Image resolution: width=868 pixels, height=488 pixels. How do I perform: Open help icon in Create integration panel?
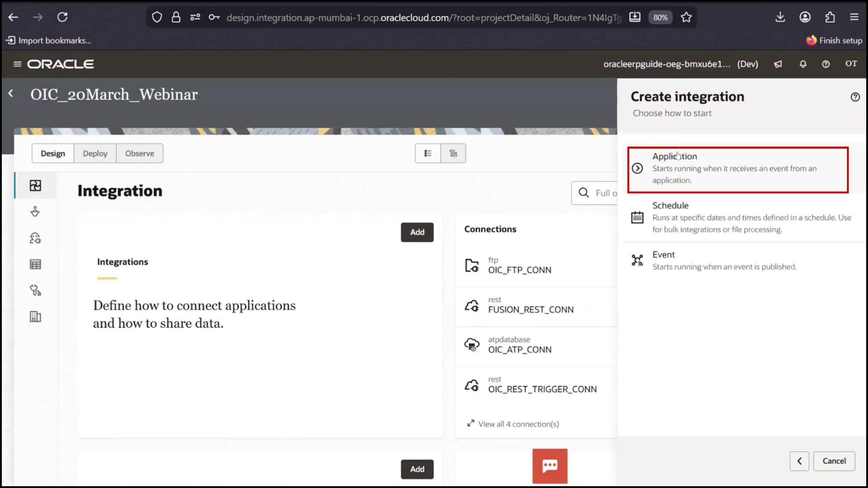pos(855,97)
